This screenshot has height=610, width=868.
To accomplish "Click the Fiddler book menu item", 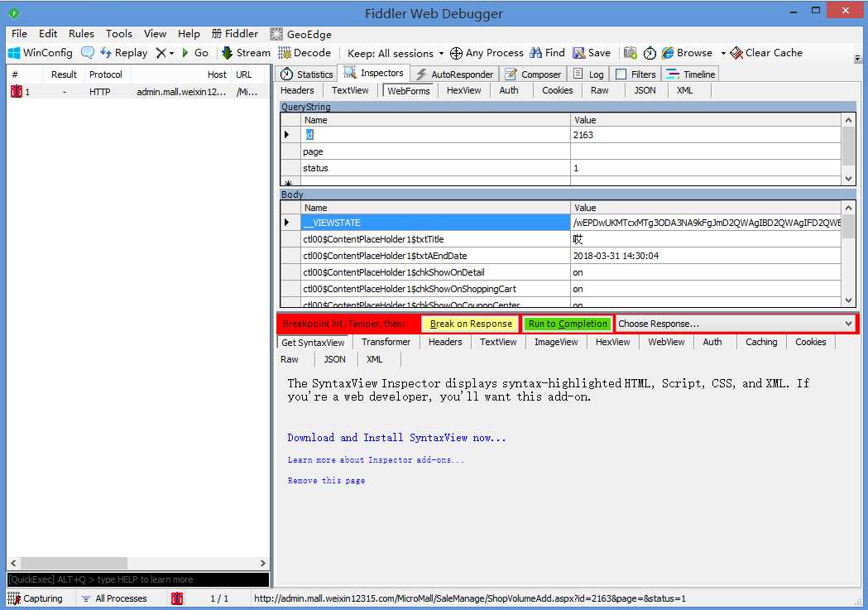I will [235, 34].
